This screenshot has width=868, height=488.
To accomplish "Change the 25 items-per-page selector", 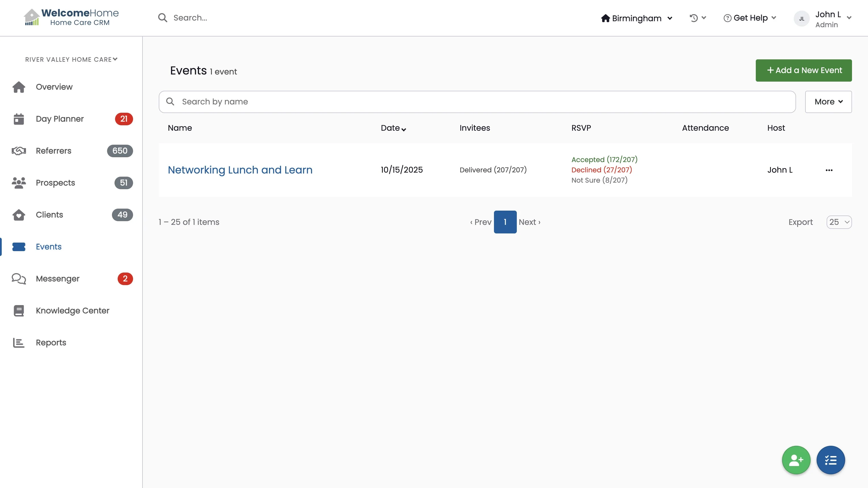I will (839, 222).
